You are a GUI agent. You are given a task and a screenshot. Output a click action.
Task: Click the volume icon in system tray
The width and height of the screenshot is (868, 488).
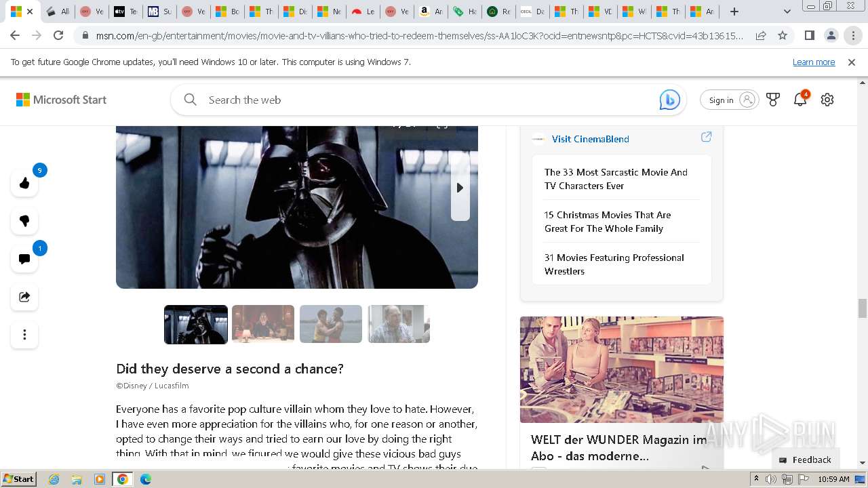(x=772, y=479)
